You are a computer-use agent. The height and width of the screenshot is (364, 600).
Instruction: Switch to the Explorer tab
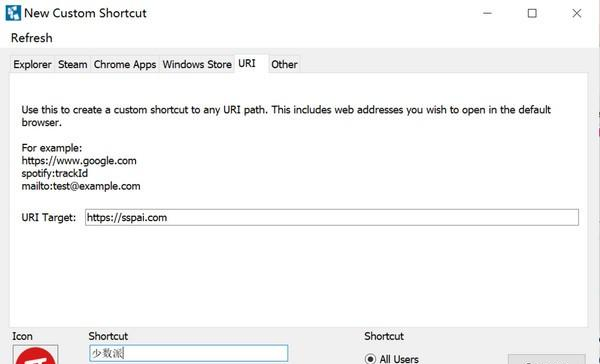tap(33, 64)
